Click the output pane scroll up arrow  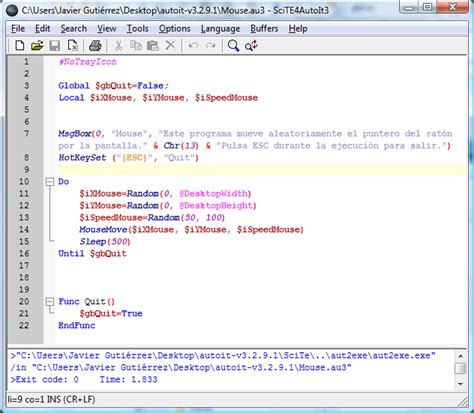pyautogui.click(x=461, y=356)
